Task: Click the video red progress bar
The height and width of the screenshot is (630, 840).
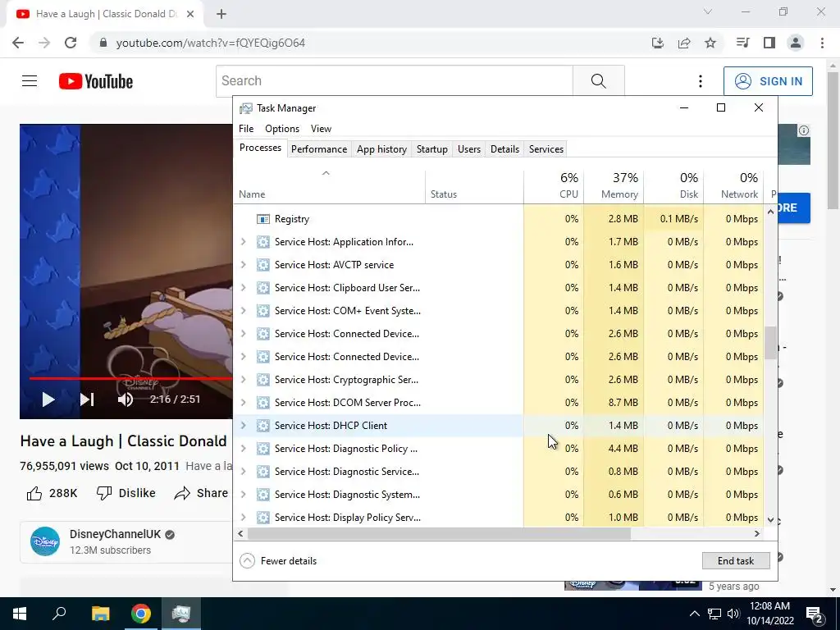Action: (130, 378)
